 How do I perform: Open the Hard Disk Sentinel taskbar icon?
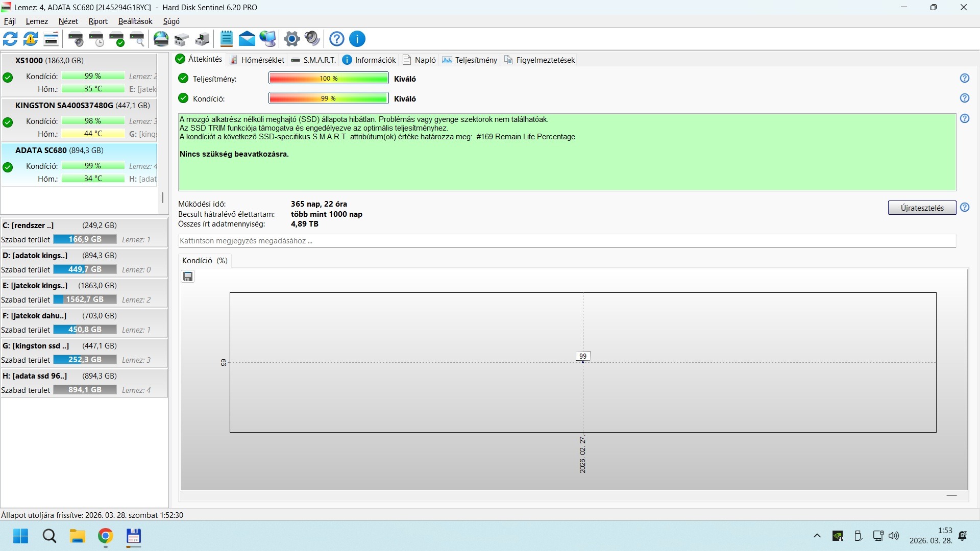133,536
